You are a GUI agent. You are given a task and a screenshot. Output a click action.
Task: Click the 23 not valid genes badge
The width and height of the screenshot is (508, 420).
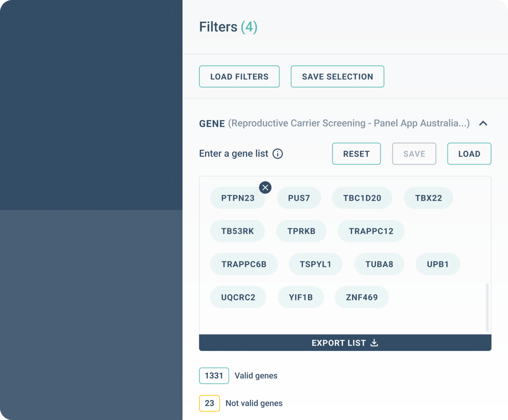[209, 403]
